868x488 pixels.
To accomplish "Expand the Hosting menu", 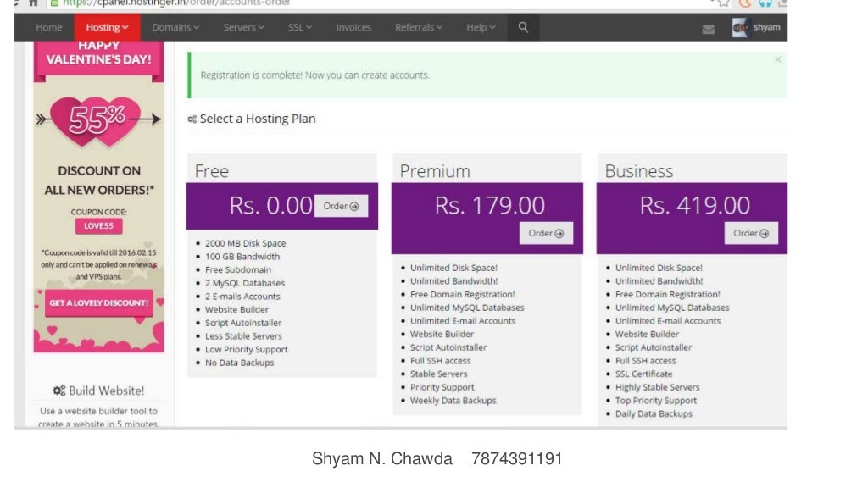I will (107, 27).
